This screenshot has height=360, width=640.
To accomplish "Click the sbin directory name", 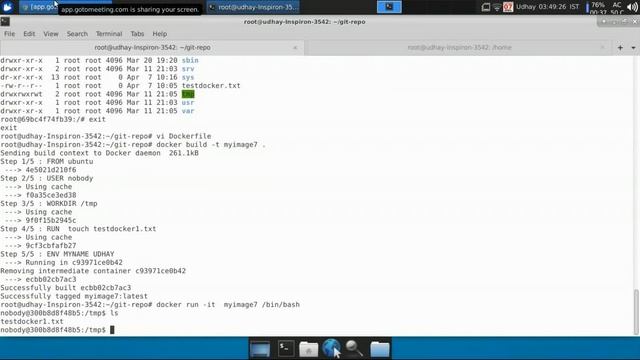I will coord(190,60).
